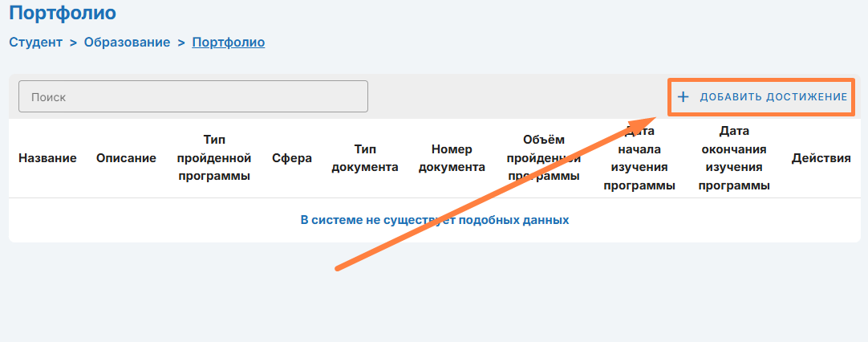The image size is (868, 342).
Task: Click the Сфера column header
Action: point(292,158)
